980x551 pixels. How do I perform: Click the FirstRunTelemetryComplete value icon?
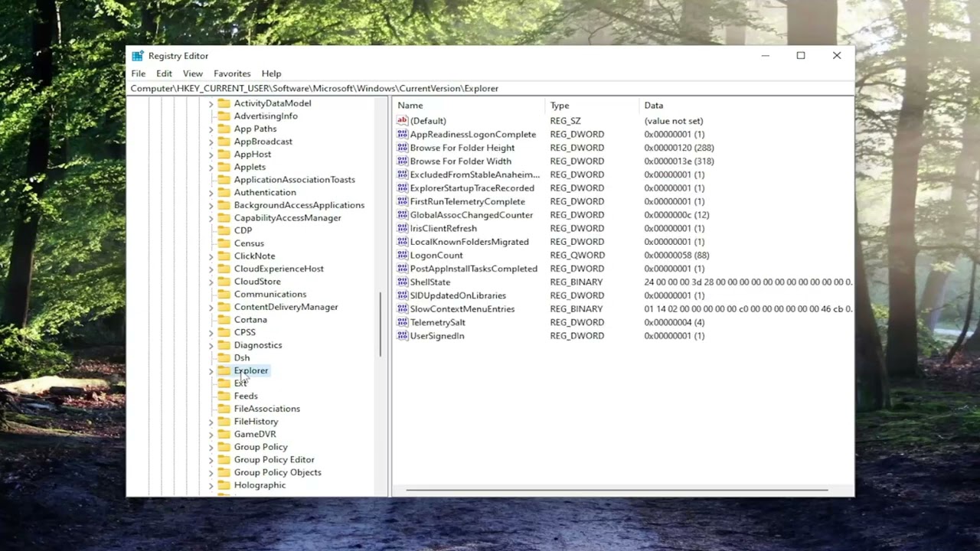click(402, 201)
